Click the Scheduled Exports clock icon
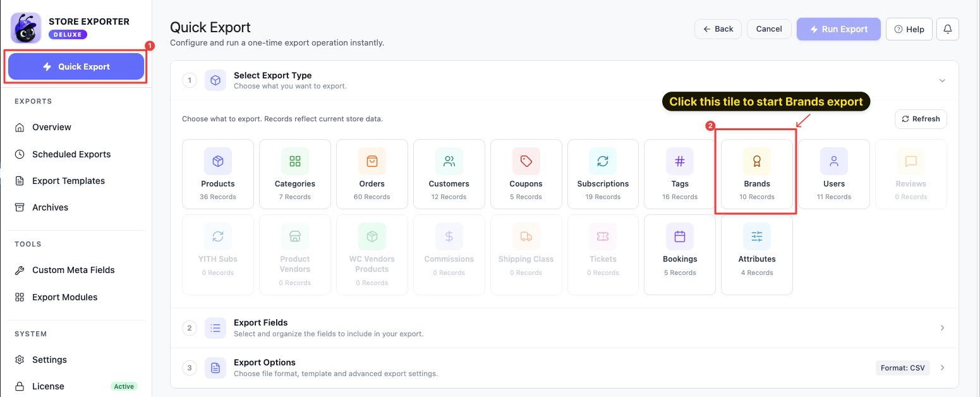This screenshot has height=397, width=980. pos(20,154)
